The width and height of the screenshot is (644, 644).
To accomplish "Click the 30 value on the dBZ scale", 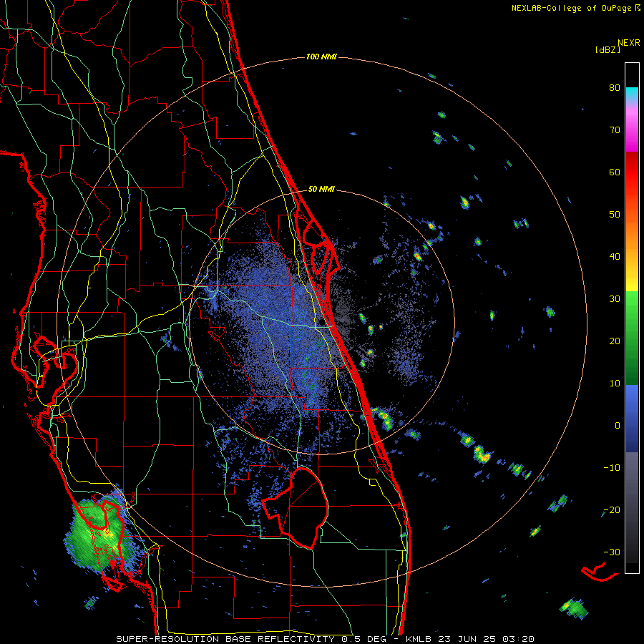I will tap(615, 299).
